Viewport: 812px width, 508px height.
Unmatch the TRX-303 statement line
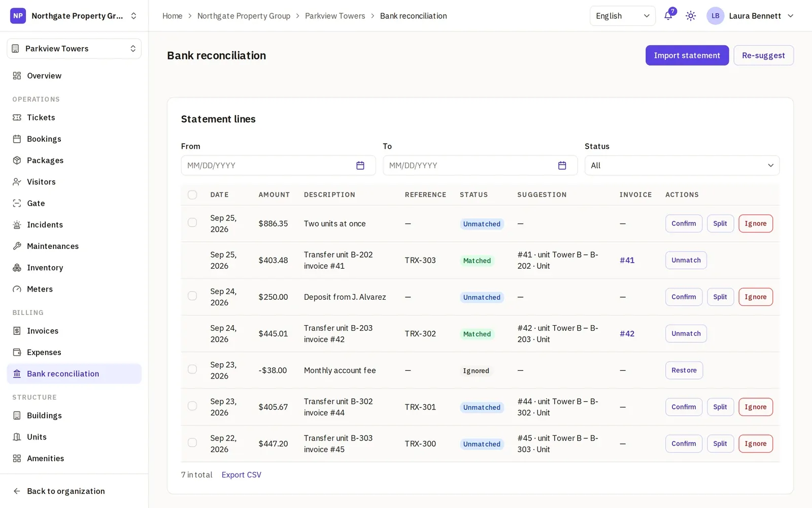(x=686, y=260)
